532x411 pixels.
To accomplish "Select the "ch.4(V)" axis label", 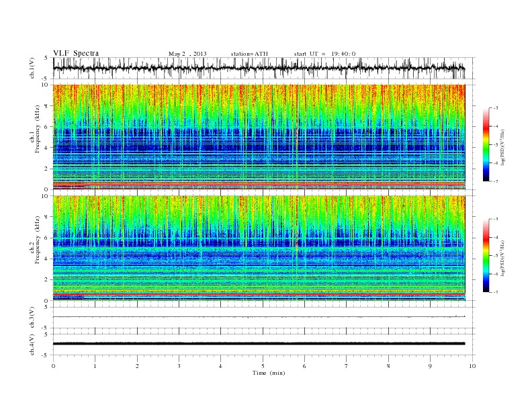I will 32,345.
